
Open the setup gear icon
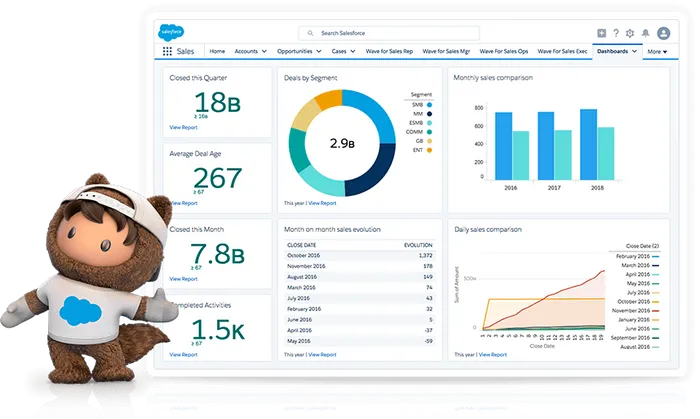point(630,33)
